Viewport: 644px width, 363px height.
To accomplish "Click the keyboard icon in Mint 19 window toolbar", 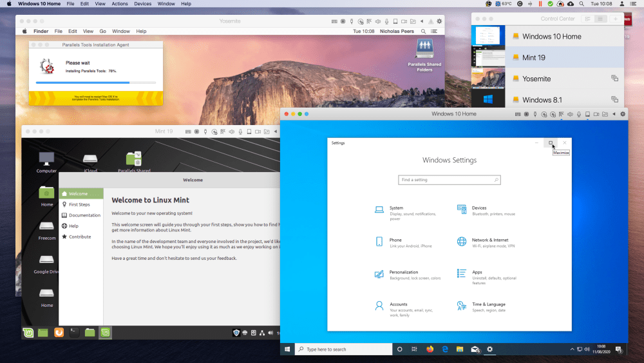I will [188, 132].
